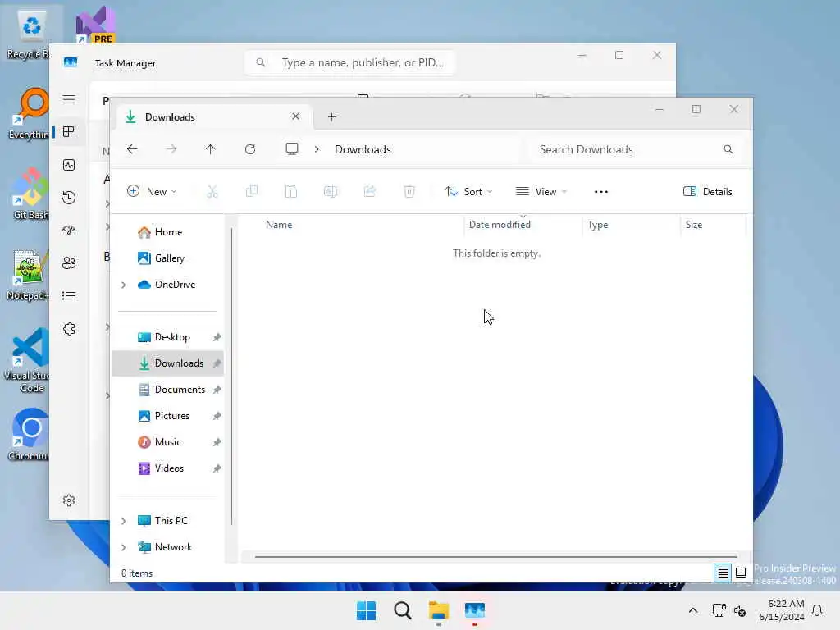The height and width of the screenshot is (630, 840).
Task: Open Desktop quick access folder
Action: coord(167,337)
